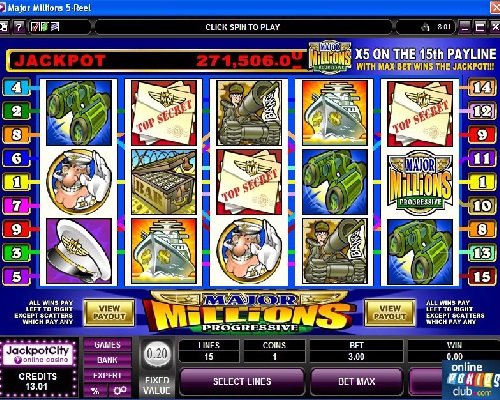Click the percent statistics icon
The height and width of the screenshot is (400, 500).
click(x=95, y=390)
